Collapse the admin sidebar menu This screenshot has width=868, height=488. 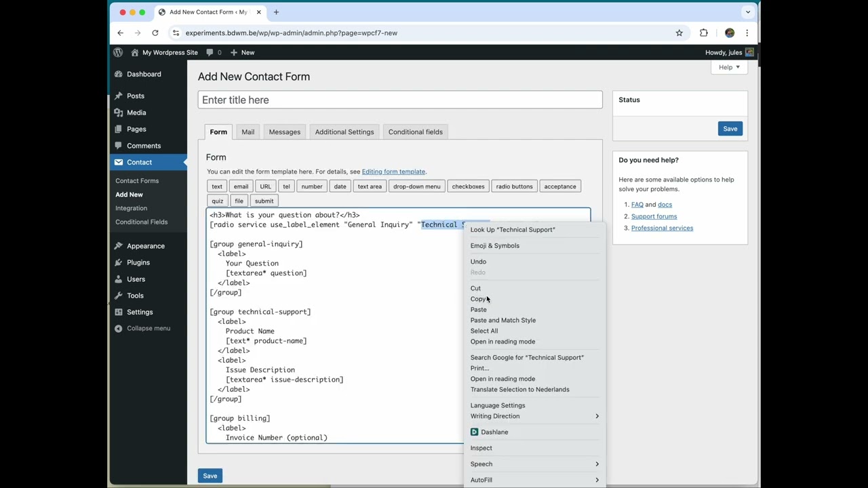point(142,328)
